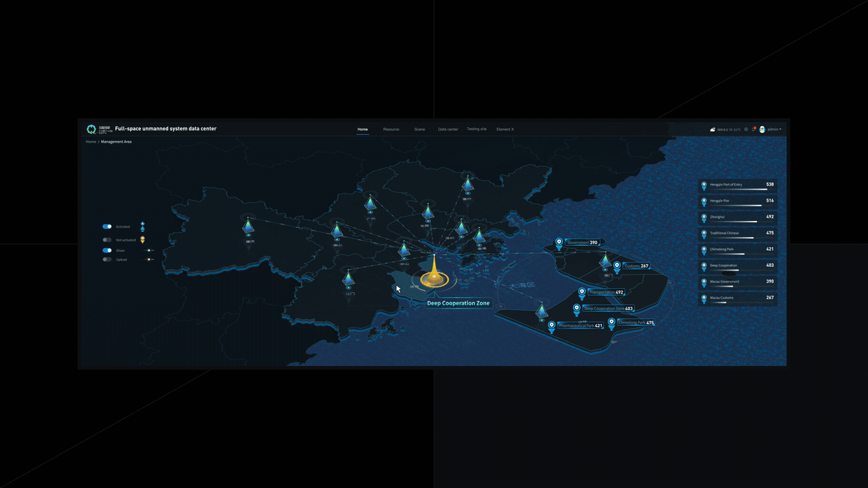Viewport: 868px width, 488px height.
Task: Click the data center logo icon
Action: (x=92, y=129)
